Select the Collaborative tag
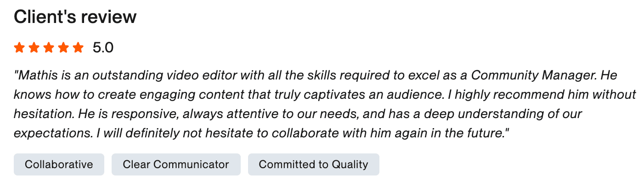 (x=59, y=164)
